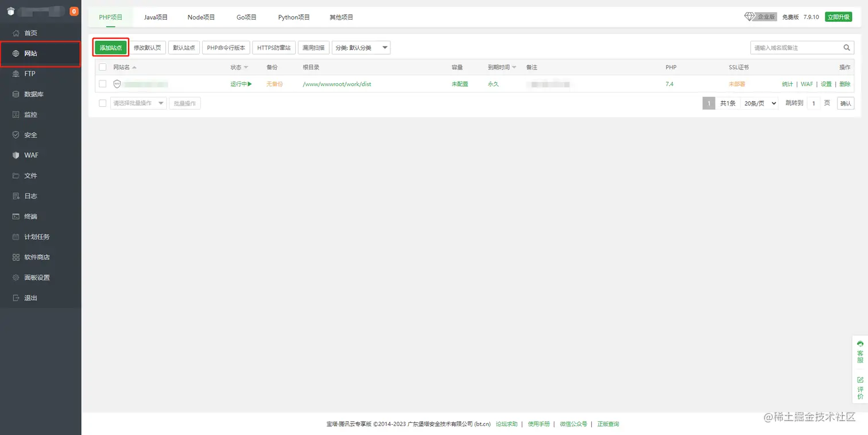Open the FTP folder icon in sidebar
This screenshot has height=435, width=868.
16,74
